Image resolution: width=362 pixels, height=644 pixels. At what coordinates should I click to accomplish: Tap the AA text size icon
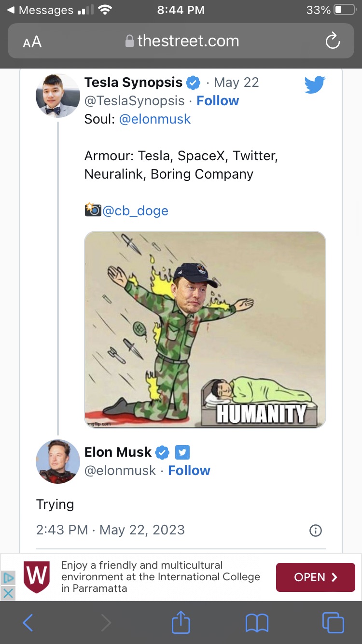[31, 42]
